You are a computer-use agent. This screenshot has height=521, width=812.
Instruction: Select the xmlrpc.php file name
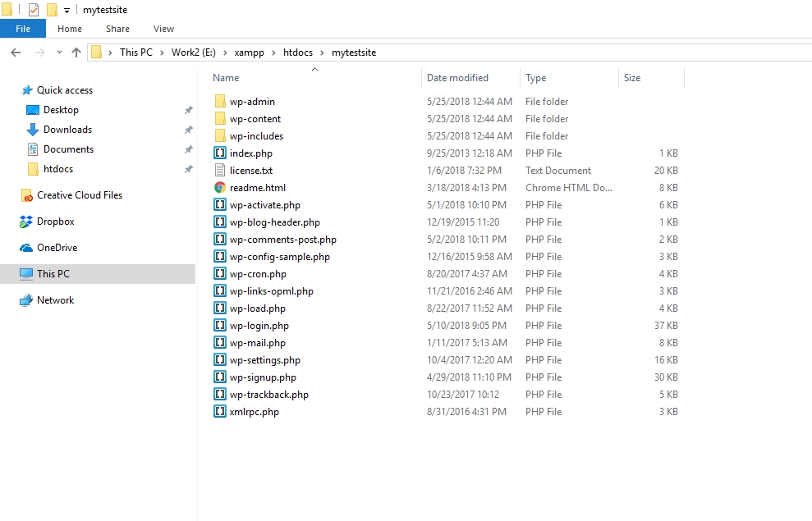(x=255, y=412)
